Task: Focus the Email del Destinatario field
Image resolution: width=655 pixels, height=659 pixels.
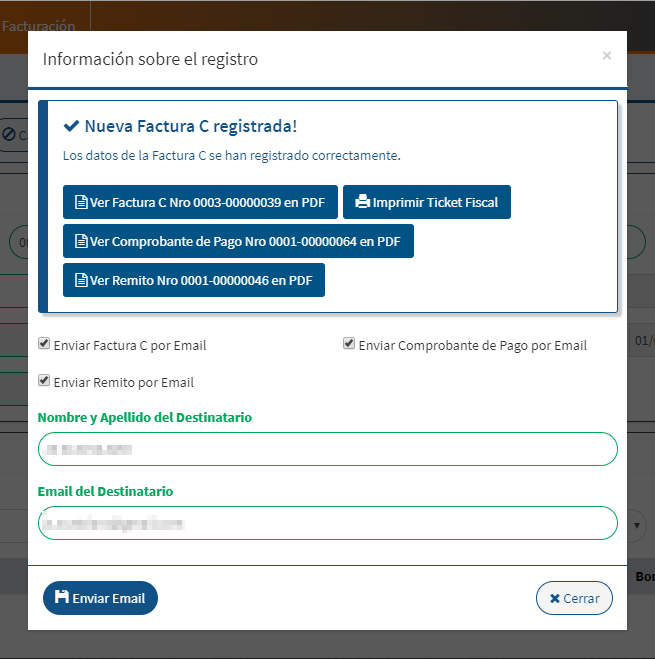Action: [328, 523]
